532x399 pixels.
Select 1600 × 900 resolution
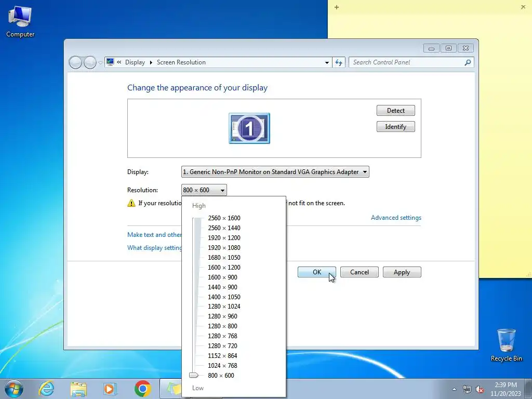pos(222,277)
